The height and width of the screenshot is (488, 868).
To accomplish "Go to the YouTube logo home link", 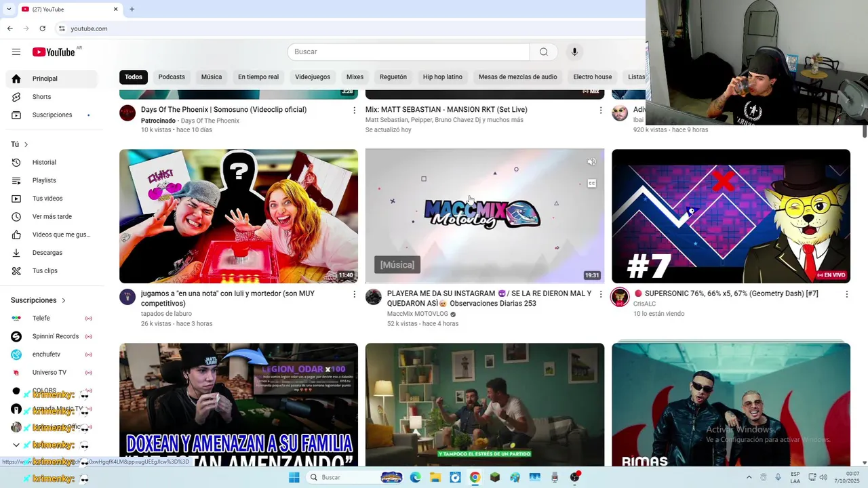I will pyautogui.click(x=54, y=52).
